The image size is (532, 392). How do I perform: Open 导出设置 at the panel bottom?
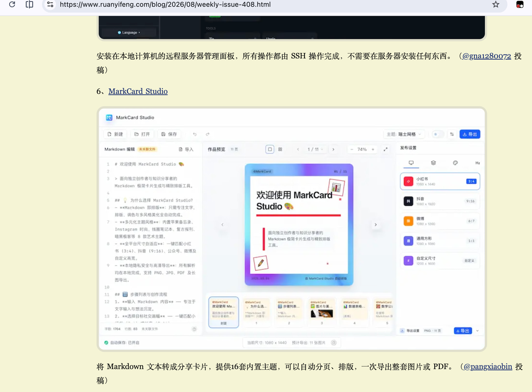point(410,331)
